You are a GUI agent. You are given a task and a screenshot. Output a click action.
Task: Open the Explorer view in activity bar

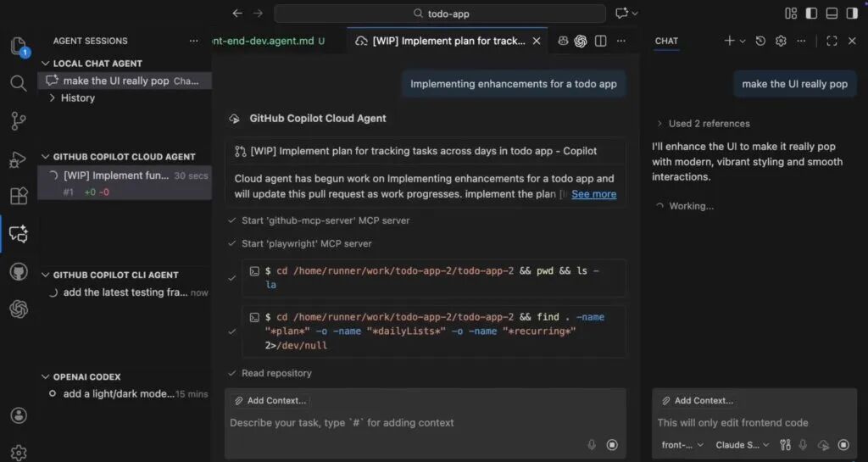[x=19, y=47]
